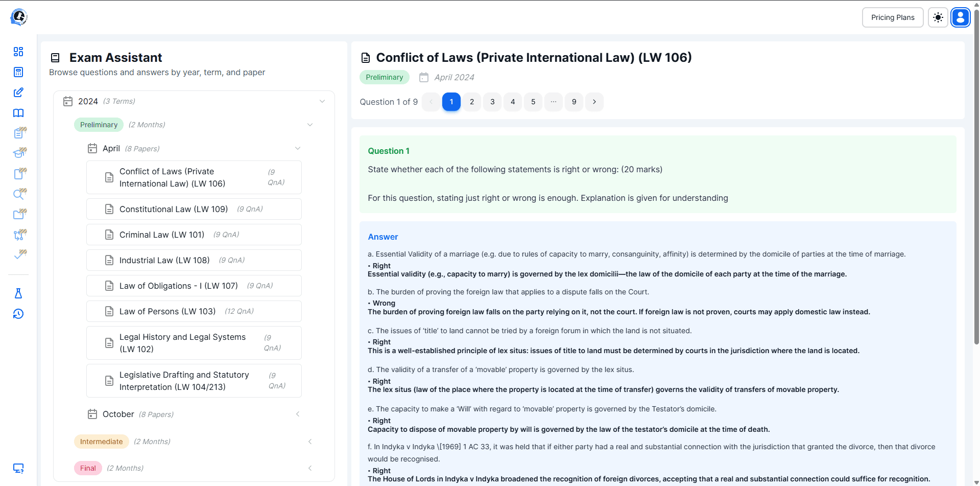Viewport: 980px width, 486px height.
Task: Click the next question arrow
Action: [594, 102]
